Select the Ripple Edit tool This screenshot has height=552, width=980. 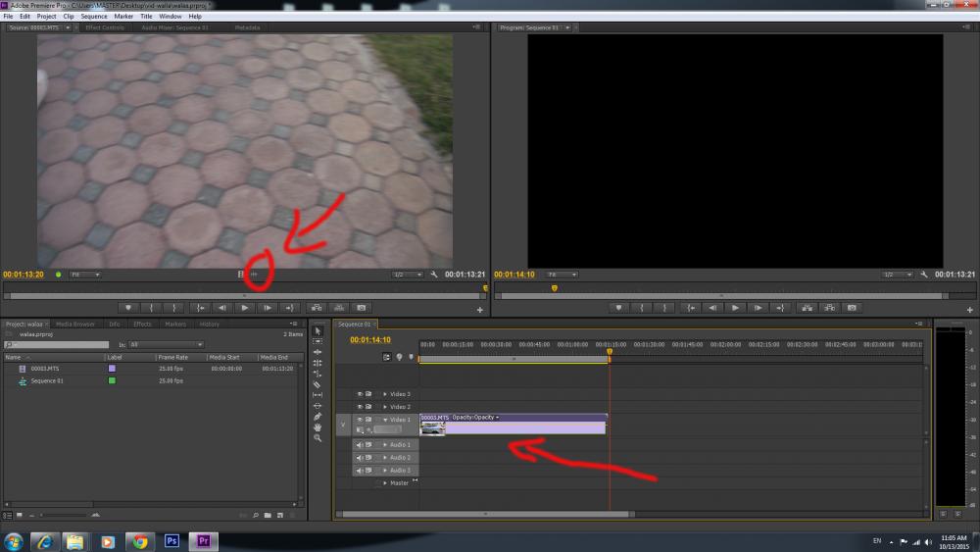point(318,353)
